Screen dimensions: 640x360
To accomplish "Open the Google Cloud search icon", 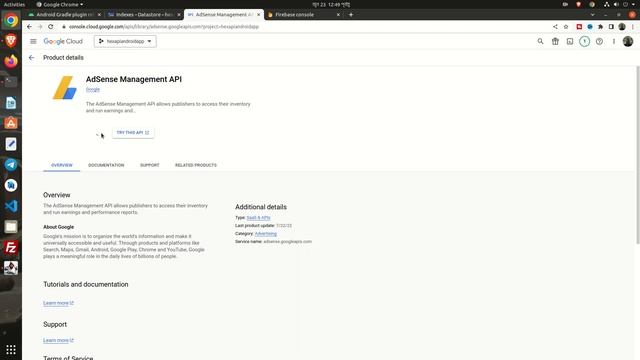I will (540, 41).
